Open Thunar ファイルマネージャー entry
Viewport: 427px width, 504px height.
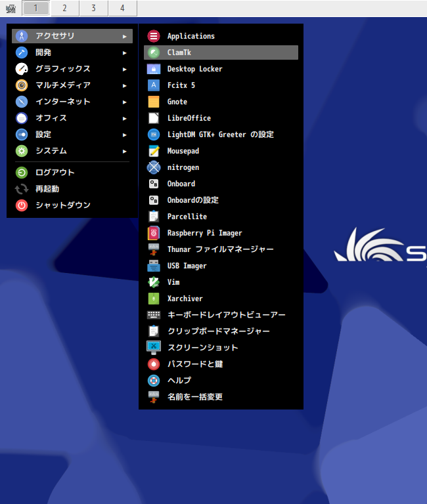click(x=221, y=249)
